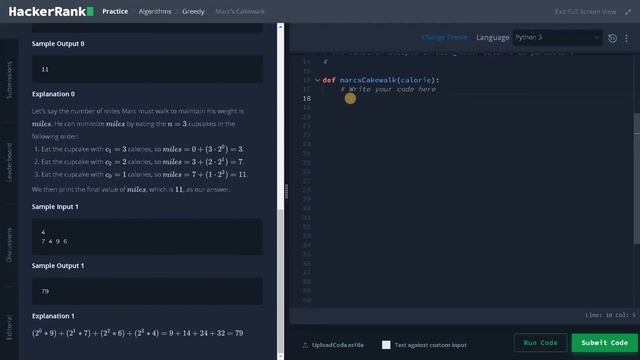Click the Sample Output 1 value 79

(45, 291)
